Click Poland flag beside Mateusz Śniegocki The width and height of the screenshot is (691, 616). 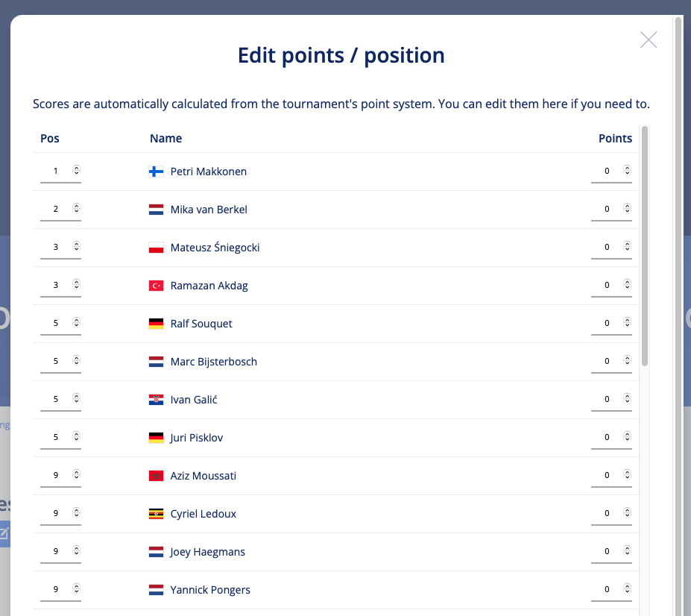pos(156,248)
